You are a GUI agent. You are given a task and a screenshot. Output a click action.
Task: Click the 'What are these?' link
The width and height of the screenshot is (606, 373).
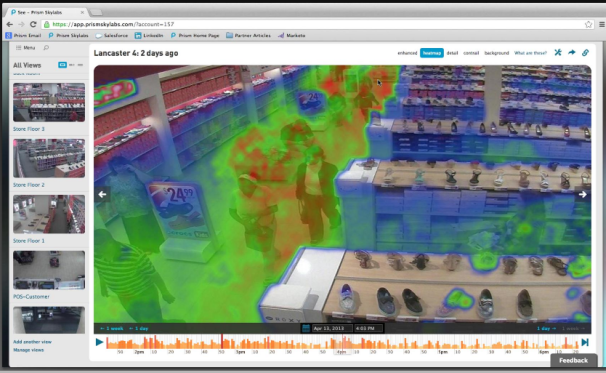530,53
